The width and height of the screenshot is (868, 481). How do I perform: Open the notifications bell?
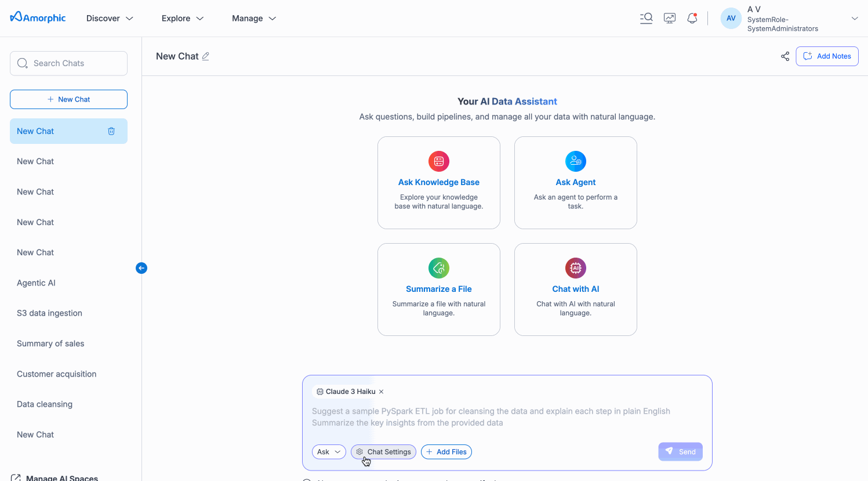point(692,18)
